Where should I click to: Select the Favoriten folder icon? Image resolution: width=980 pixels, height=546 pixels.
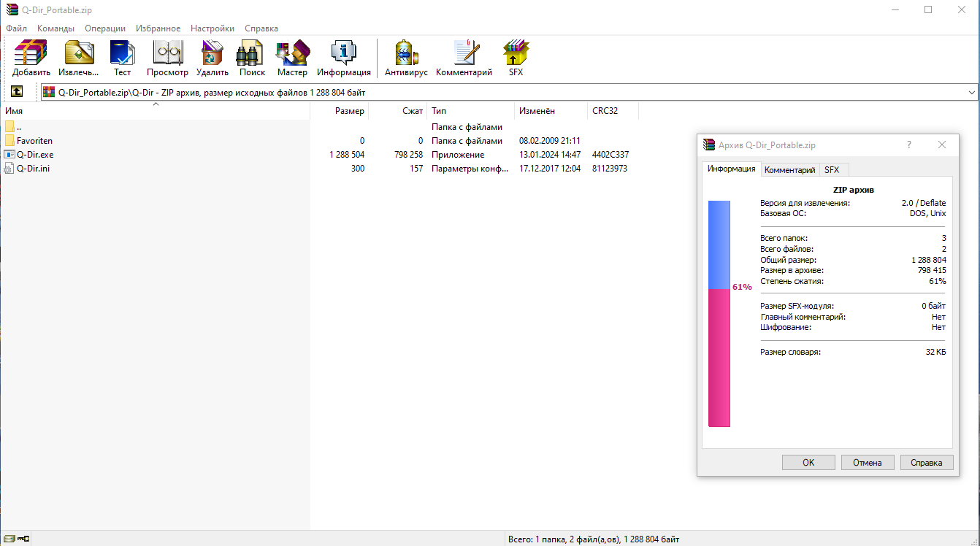point(9,141)
